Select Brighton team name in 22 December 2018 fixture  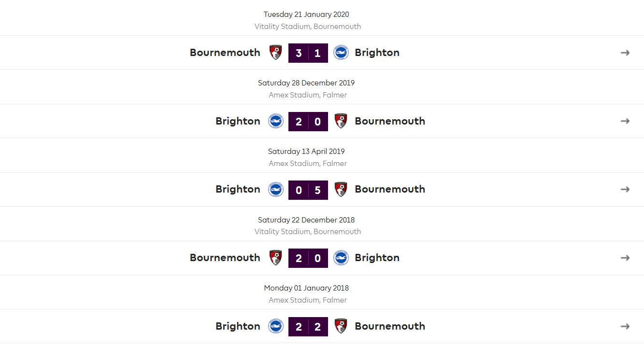coord(377,258)
